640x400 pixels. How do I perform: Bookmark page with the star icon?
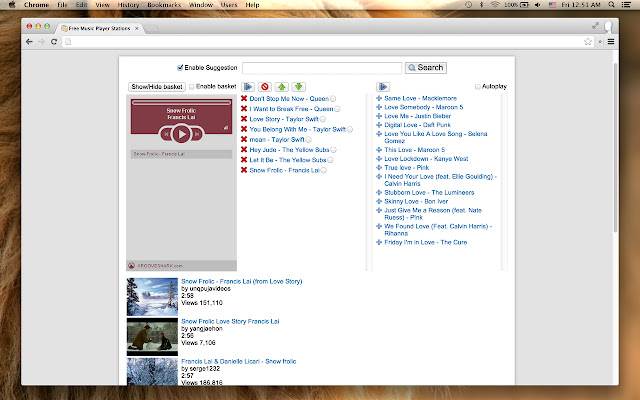coord(588,42)
